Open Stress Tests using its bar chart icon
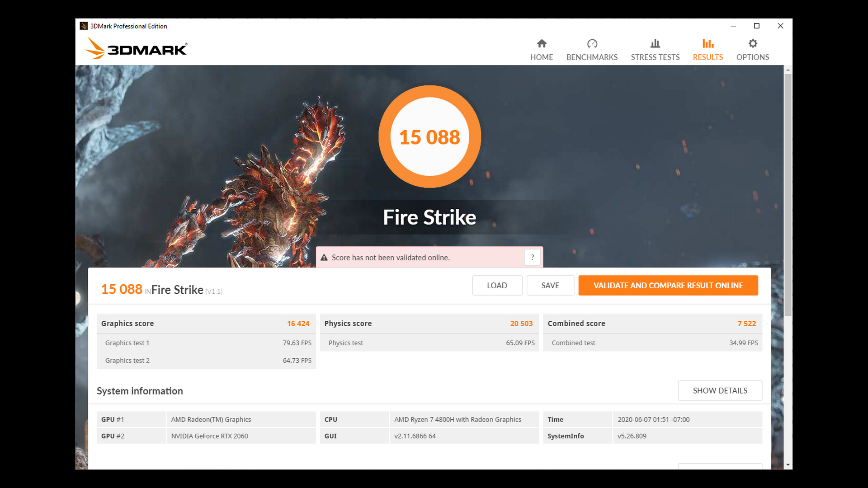 pyautogui.click(x=655, y=43)
